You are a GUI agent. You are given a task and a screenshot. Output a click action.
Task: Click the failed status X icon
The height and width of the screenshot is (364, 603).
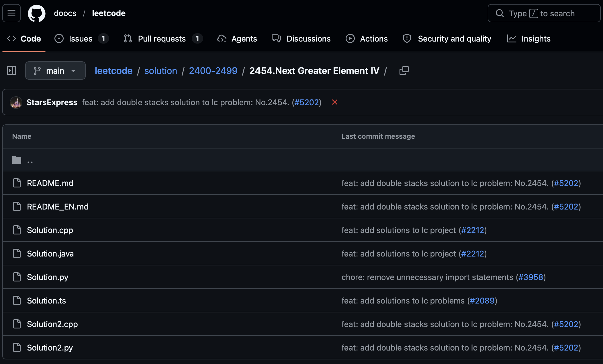pos(334,102)
